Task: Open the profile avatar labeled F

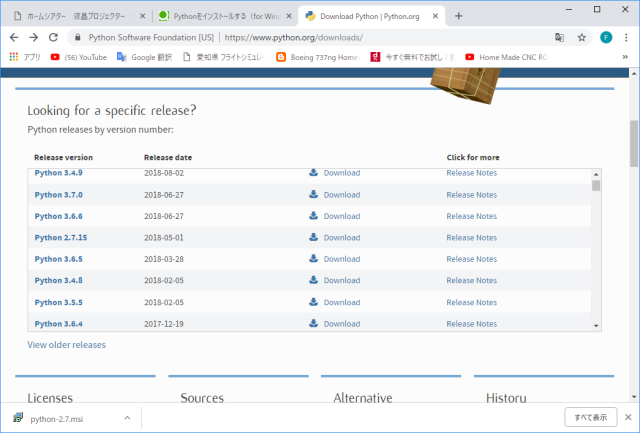Action: point(606,38)
